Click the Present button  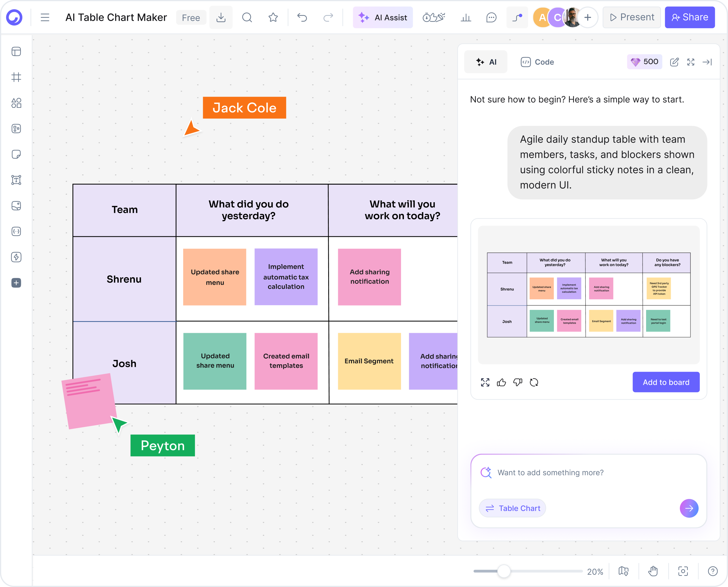tap(632, 17)
